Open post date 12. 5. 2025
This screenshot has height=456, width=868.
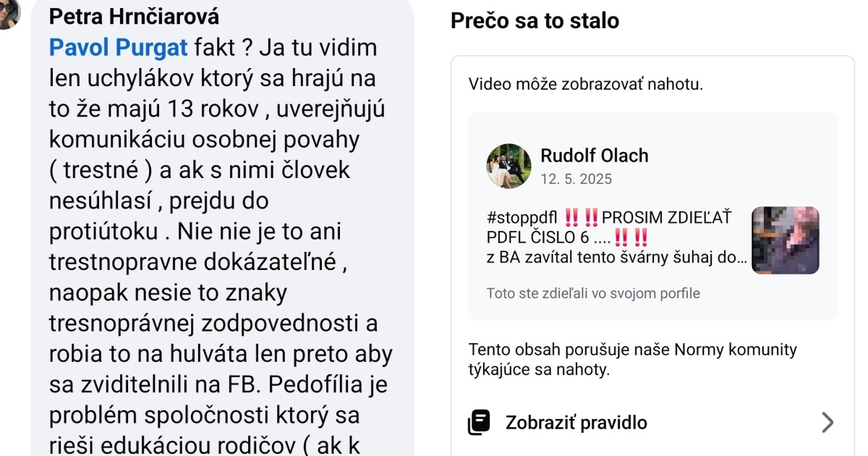click(x=576, y=179)
